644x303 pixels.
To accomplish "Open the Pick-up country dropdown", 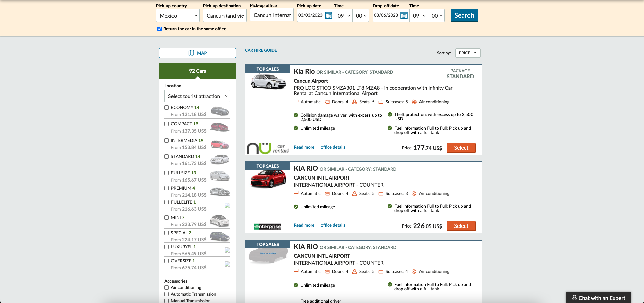I will pos(178,16).
